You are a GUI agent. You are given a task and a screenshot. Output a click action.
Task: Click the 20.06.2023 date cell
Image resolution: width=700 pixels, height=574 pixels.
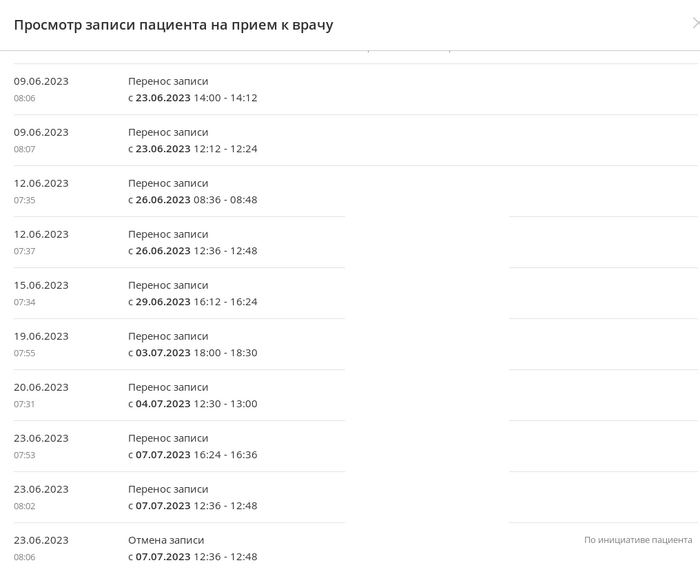click(41, 387)
